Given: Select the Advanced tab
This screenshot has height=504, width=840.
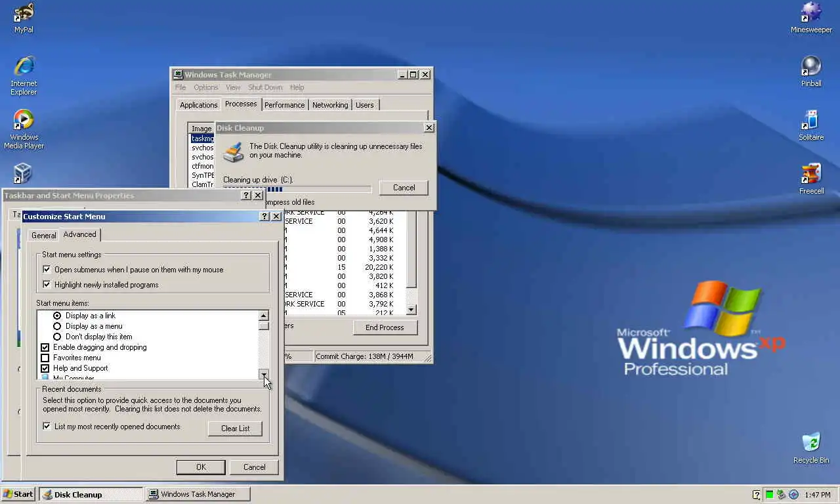Looking at the screenshot, I should (x=80, y=234).
